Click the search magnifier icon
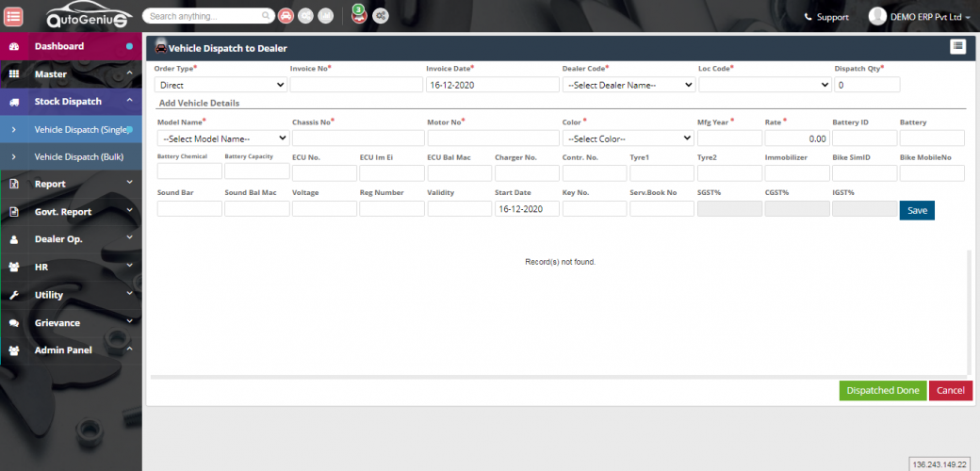The width and height of the screenshot is (980, 471). (x=267, y=16)
